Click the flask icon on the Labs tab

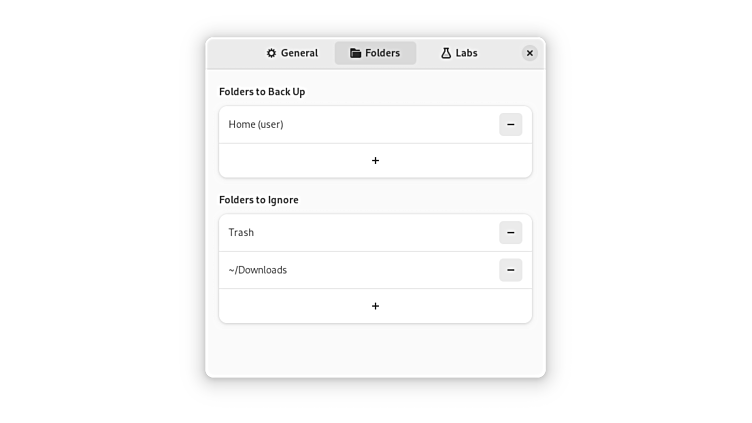coord(446,53)
